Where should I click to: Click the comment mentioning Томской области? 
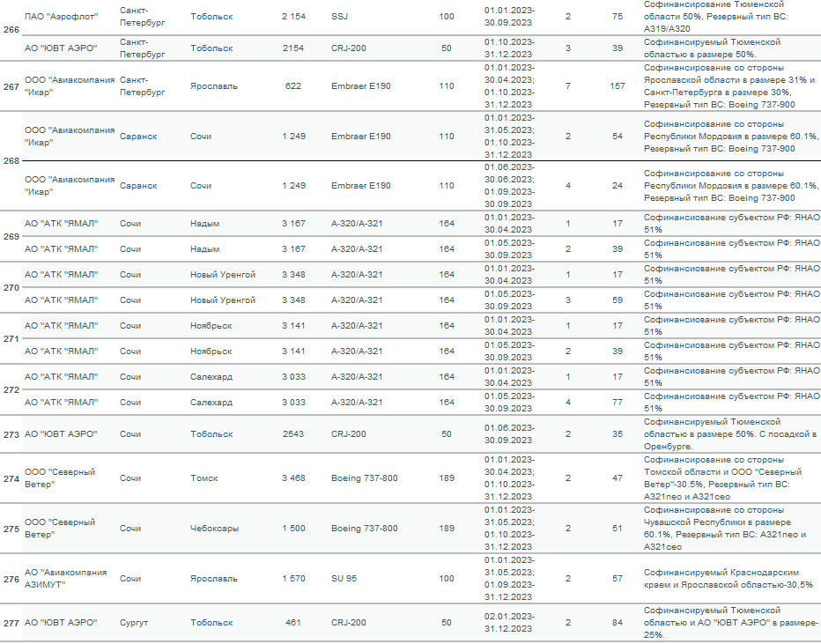coord(722,478)
